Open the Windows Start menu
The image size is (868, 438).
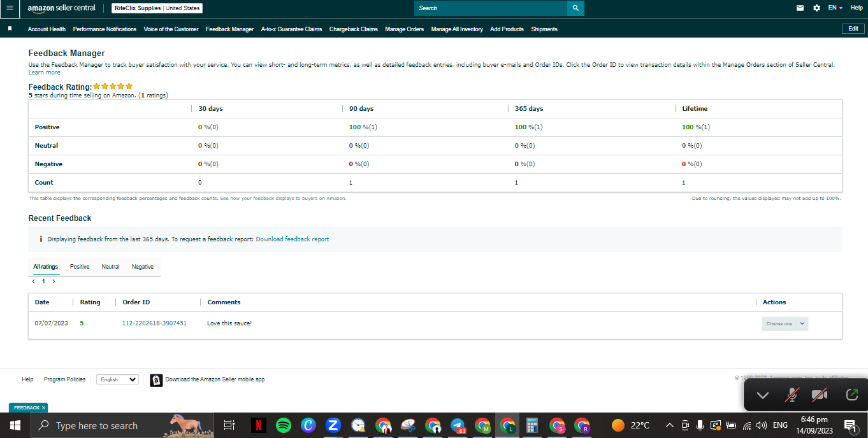pos(15,425)
